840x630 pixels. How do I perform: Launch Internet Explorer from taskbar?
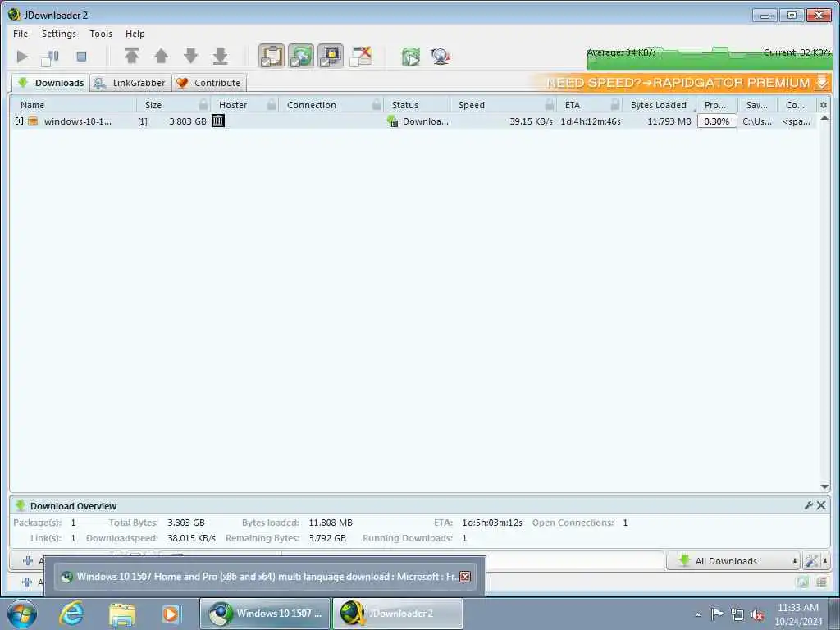72,614
